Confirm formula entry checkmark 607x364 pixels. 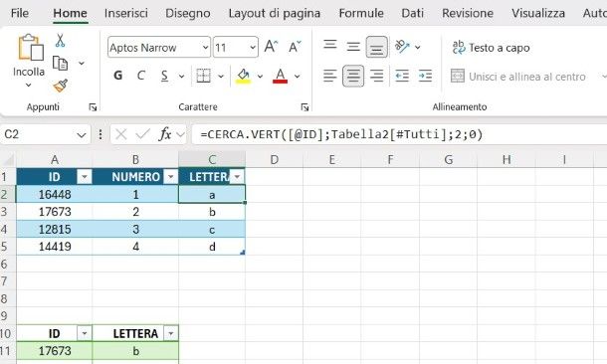(142, 134)
